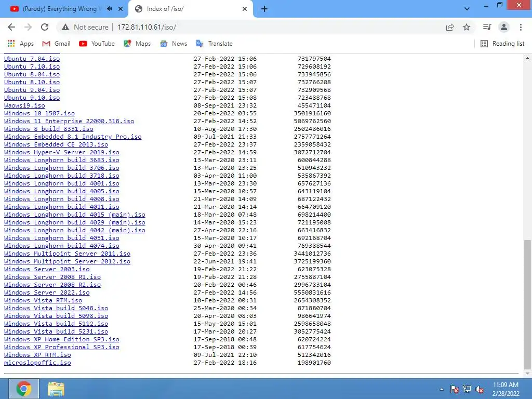
Task: Download Windows_Longhorn_build_4051.iso
Action: coord(61,238)
